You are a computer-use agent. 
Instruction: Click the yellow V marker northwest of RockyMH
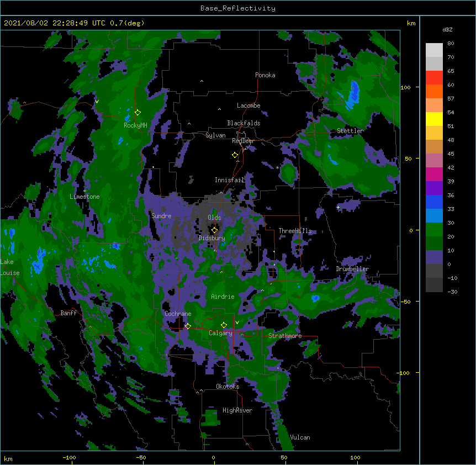97,102
